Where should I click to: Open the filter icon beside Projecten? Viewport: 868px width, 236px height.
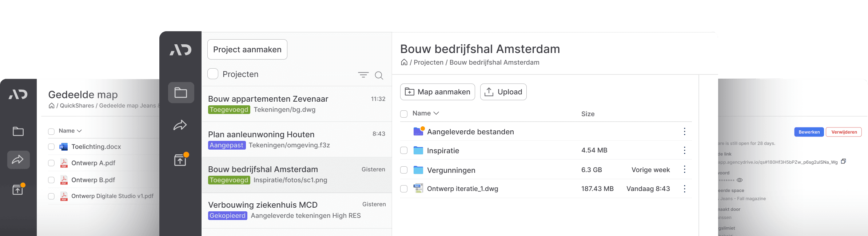click(x=363, y=75)
